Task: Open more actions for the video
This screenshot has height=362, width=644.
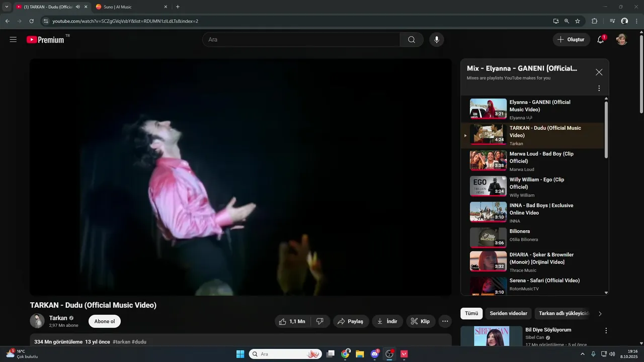Action: point(445,321)
